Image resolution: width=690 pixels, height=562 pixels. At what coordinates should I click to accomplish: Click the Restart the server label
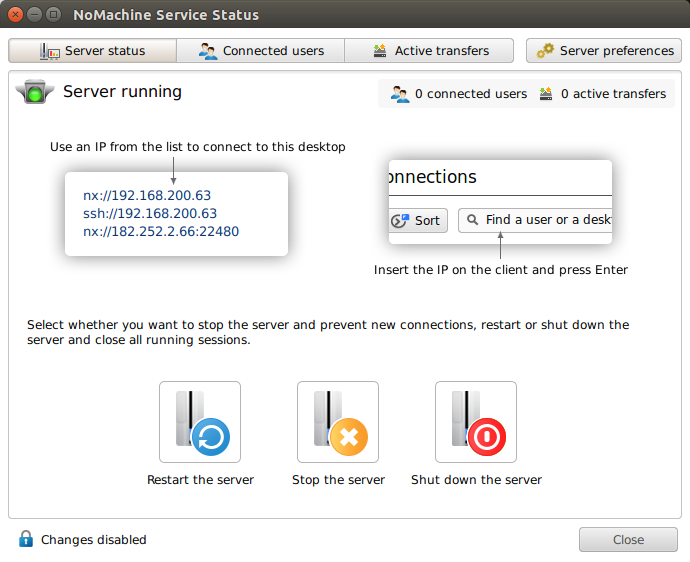[200, 480]
